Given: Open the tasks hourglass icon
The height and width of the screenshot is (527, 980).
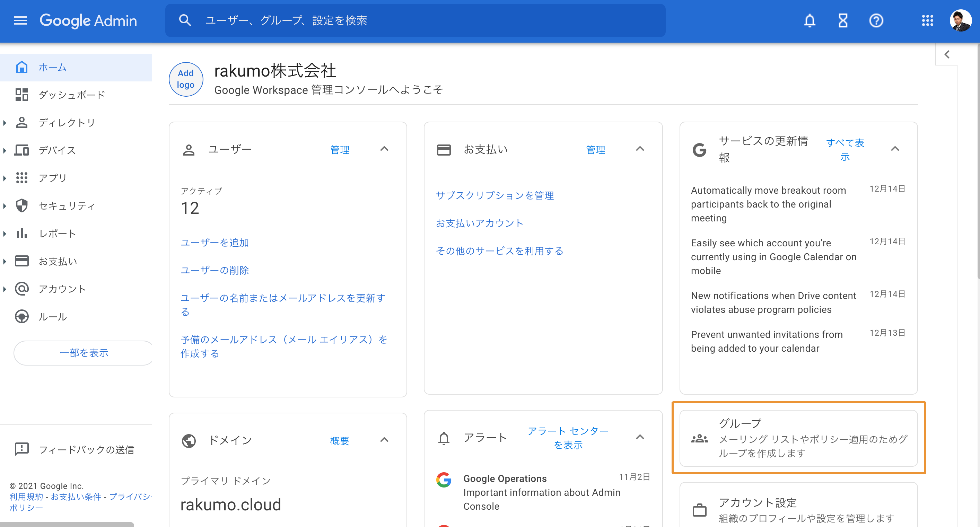Looking at the screenshot, I should click(843, 20).
